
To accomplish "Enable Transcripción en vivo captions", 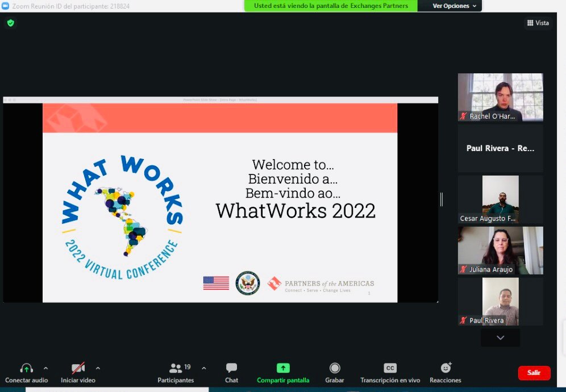I will (x=390, y=373).
